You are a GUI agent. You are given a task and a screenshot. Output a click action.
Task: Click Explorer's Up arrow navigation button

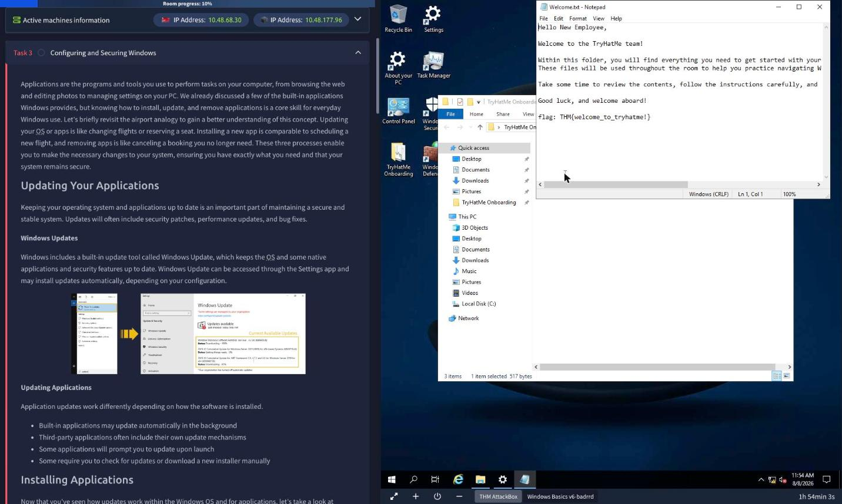pos(480,127)
